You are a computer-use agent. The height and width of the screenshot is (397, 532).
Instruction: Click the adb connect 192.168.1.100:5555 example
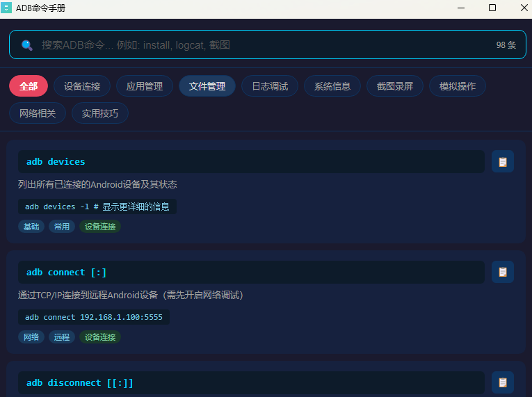click(x=94, y=317)
